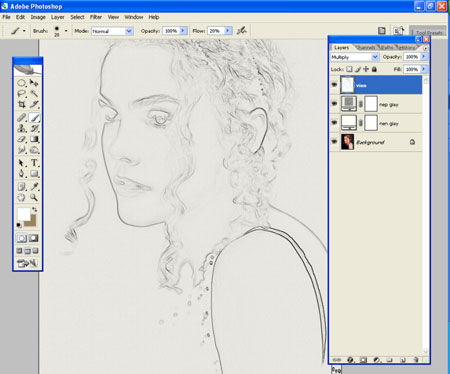Select the Hand tool
This screenshot has width=450, height=374.
(x=22, y=197)
